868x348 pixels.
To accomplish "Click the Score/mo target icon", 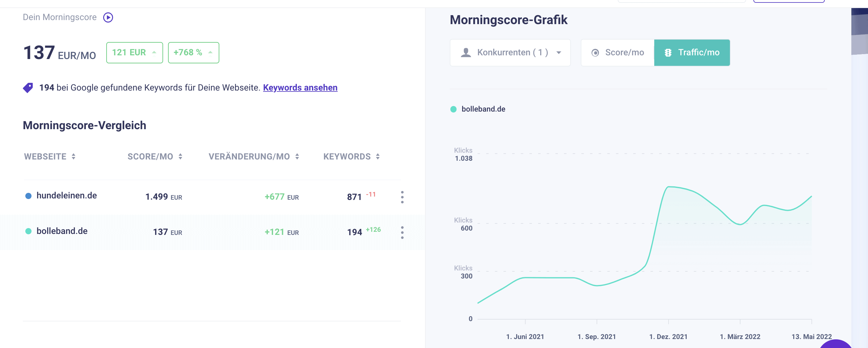I will (x=595, y=53).
